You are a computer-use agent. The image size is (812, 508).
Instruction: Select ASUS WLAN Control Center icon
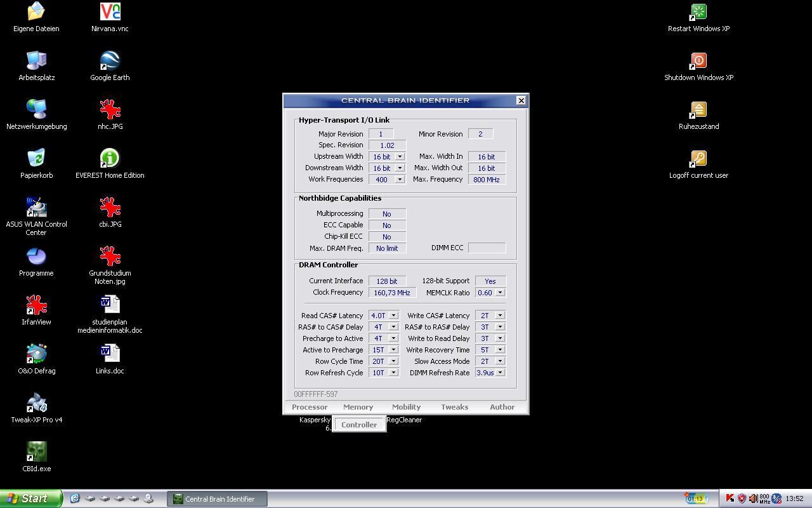tap(36, 217)
